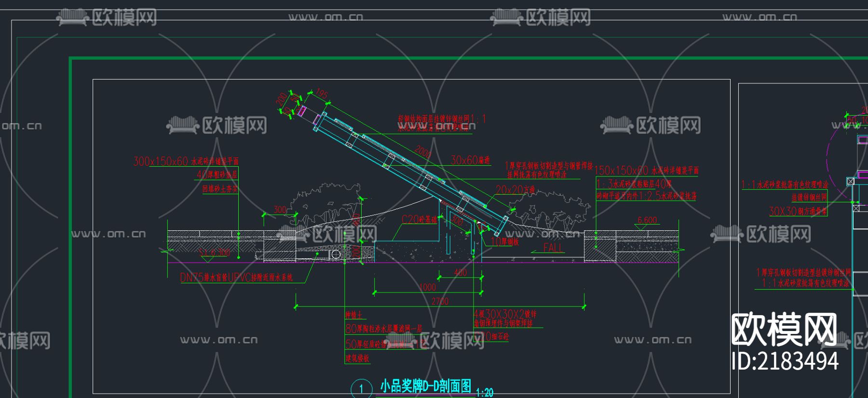This screenshot has width=868, height=398.
Task: Click the 2000 inclined dimension
Action: click(x=422, y=152)
